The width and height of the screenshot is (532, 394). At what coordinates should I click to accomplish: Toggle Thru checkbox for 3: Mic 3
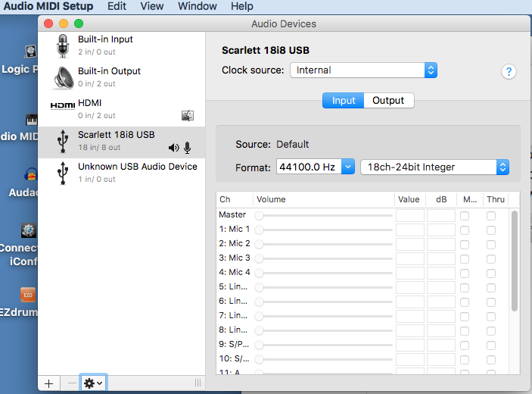tap(491, 259)
